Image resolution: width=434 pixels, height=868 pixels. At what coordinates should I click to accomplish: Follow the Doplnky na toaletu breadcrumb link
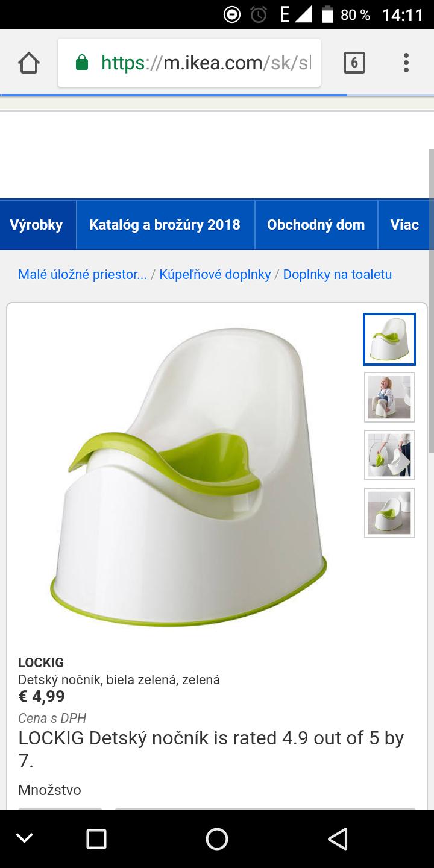pyautogui.click(x=338, y=274)
